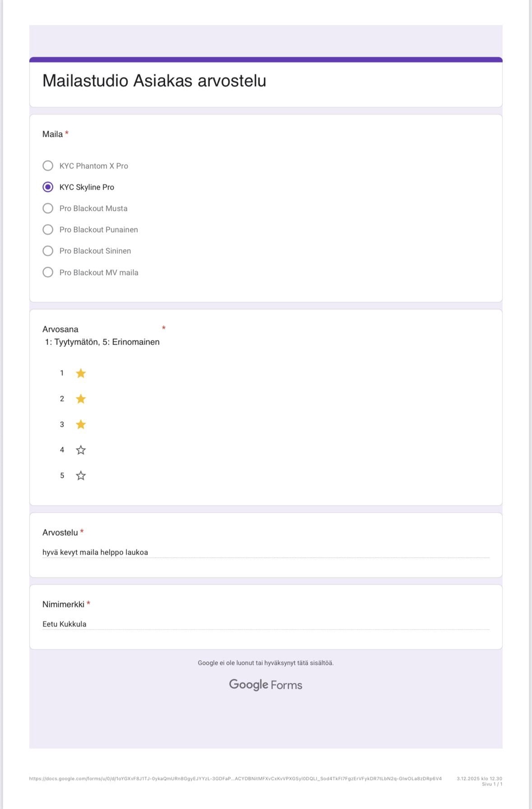Viewport: 532px width, 809px height.
Task: Click the Maila question label
Action: 52,134
